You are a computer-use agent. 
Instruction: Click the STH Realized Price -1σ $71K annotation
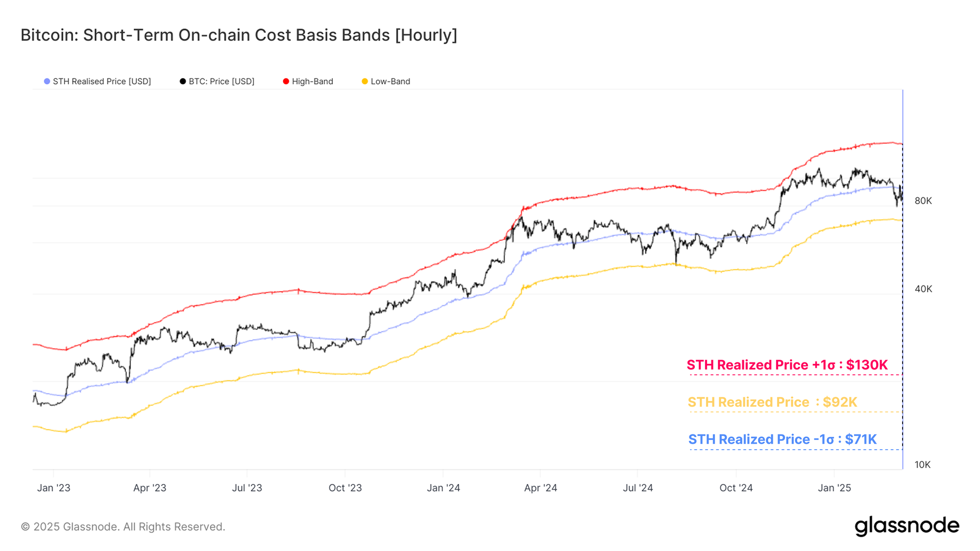coord(782,439)
